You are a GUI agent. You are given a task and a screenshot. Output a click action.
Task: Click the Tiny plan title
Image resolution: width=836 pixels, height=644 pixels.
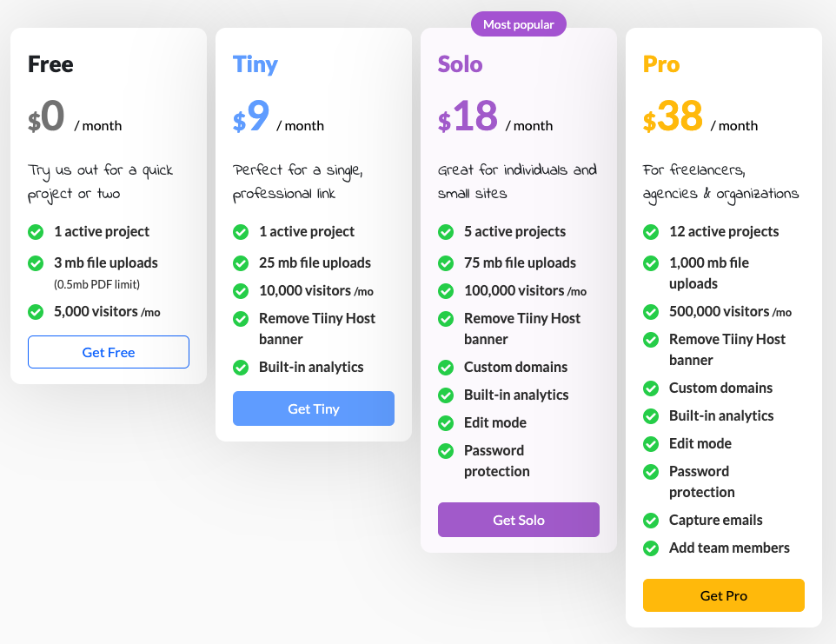[255, 64]
